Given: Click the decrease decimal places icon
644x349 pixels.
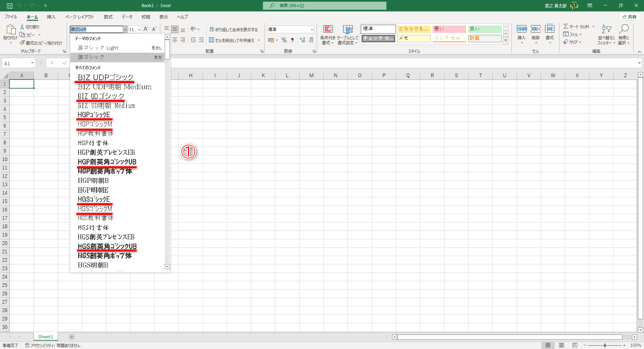Looking at the screenshot, I should (x=311, y=40).
